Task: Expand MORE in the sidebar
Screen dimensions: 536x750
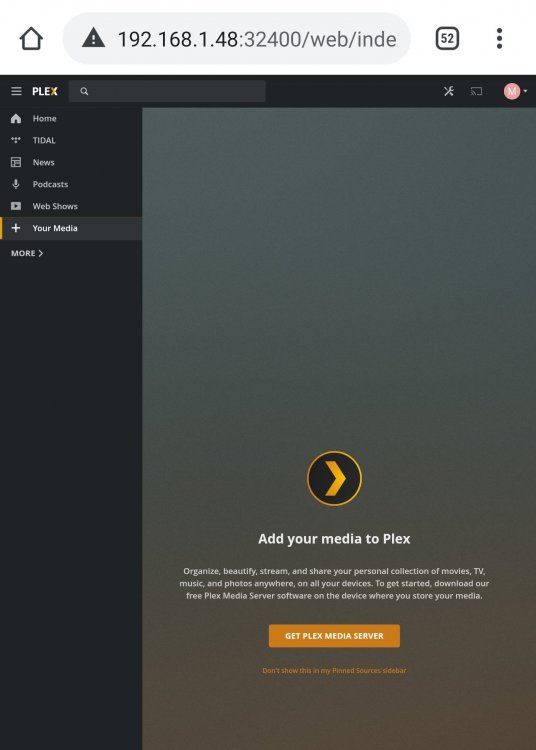Action: click(27, 253)
